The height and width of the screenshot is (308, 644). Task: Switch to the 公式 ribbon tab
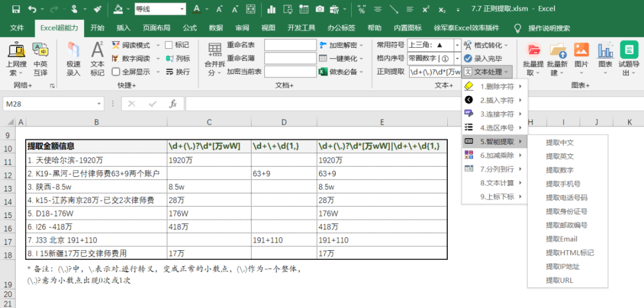click(x=190, y=28)
